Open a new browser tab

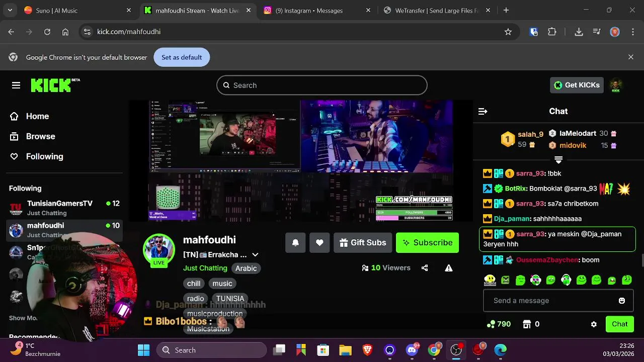pyautogui.click(x=506, y=10)
